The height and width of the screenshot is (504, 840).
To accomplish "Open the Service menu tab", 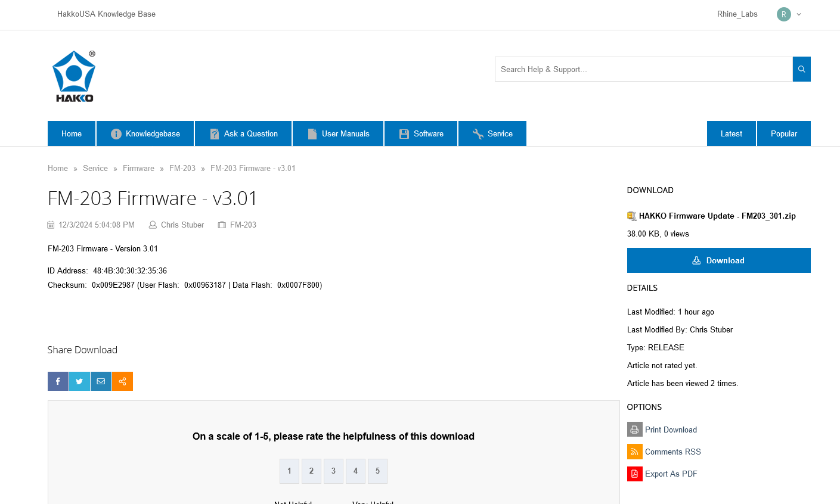I will (492, 133).
